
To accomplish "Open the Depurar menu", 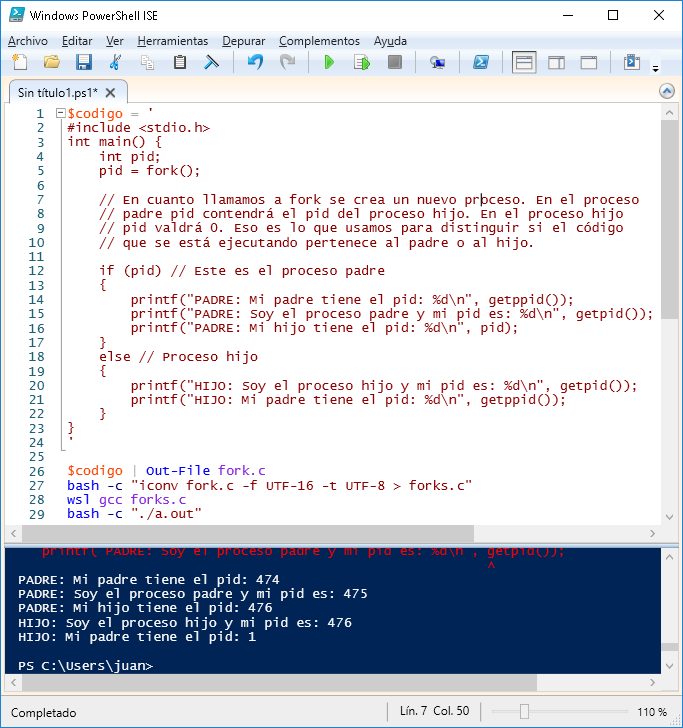I will pos(244,41).
